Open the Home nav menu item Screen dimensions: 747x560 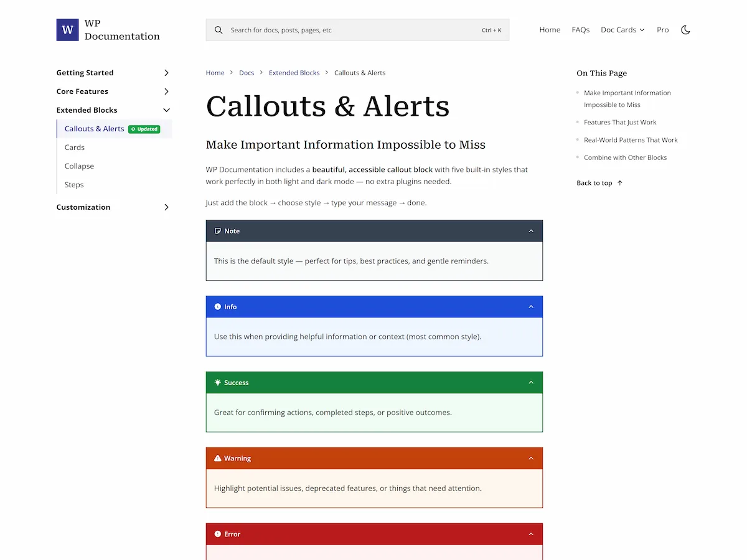pyautogui.click(x=550, y=30)
